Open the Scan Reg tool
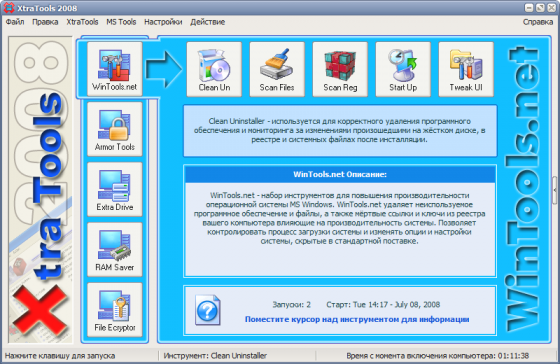Image resolution: width=560 pixels, height=364 pixels. tap(340, 69)
